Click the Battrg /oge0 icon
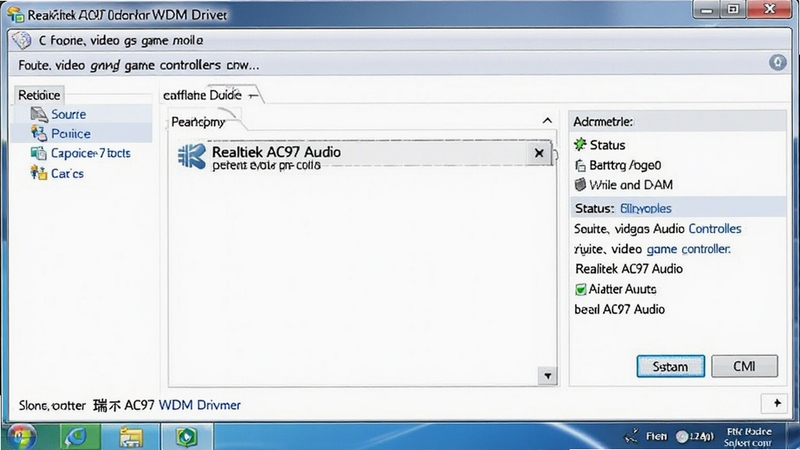Viewport: 800px width, 450px height. 580,165
